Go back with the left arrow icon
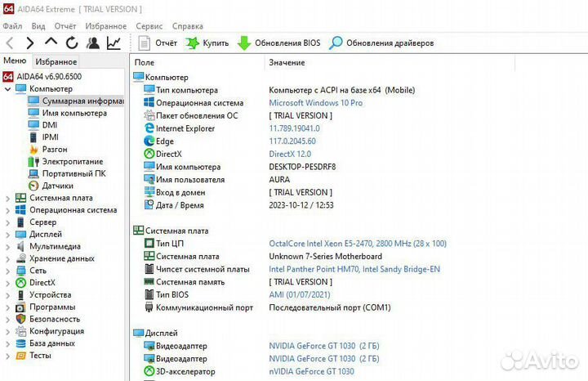This screenshot has width=588, height=381. pos(10,43)
